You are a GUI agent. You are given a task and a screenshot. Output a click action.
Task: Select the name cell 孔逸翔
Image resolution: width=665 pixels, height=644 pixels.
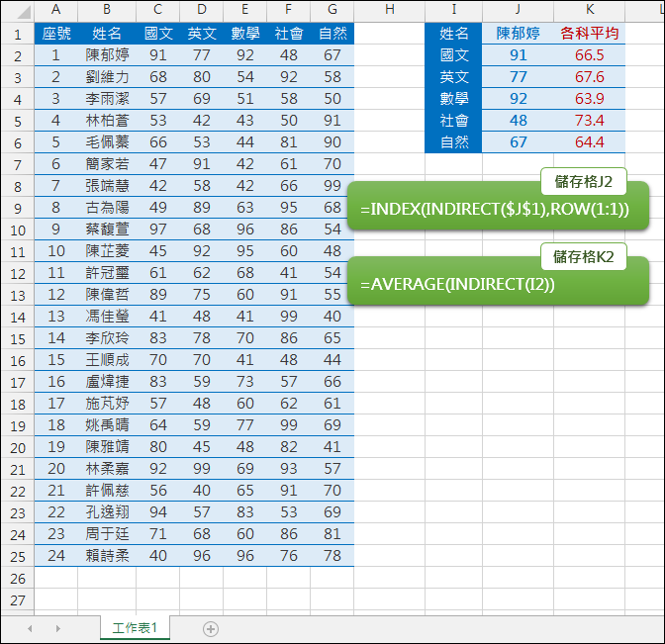pos(107,512)
